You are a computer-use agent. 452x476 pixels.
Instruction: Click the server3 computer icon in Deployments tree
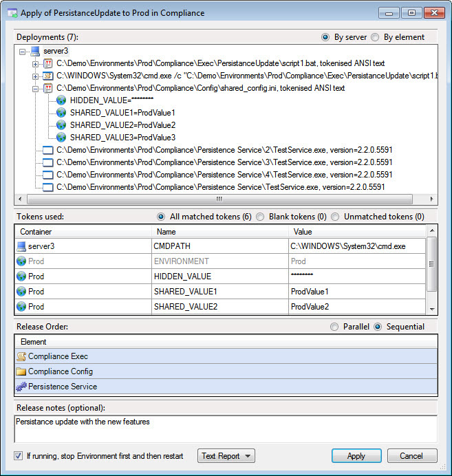pyautogui.click(x=36, y=52)
